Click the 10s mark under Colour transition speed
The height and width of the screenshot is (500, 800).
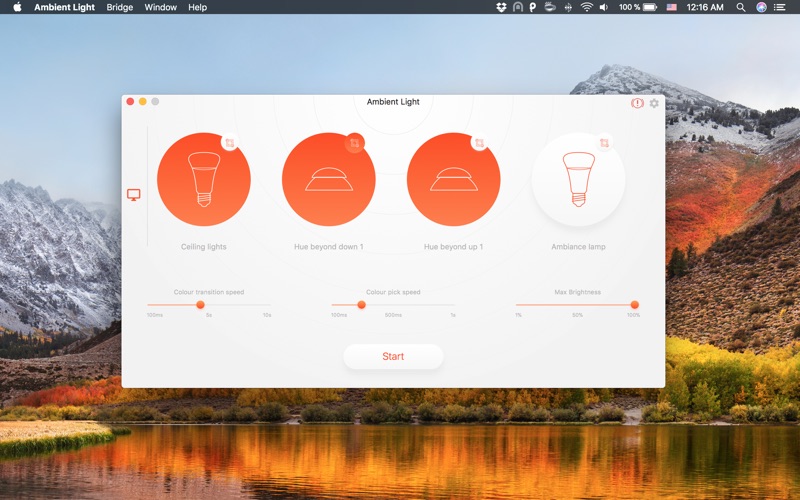[267, 315]
